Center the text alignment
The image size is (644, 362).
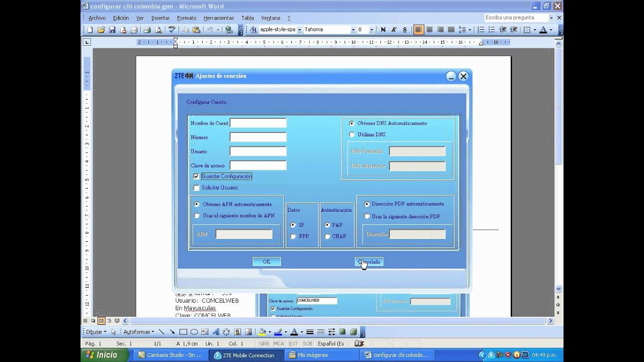[430, 30]
